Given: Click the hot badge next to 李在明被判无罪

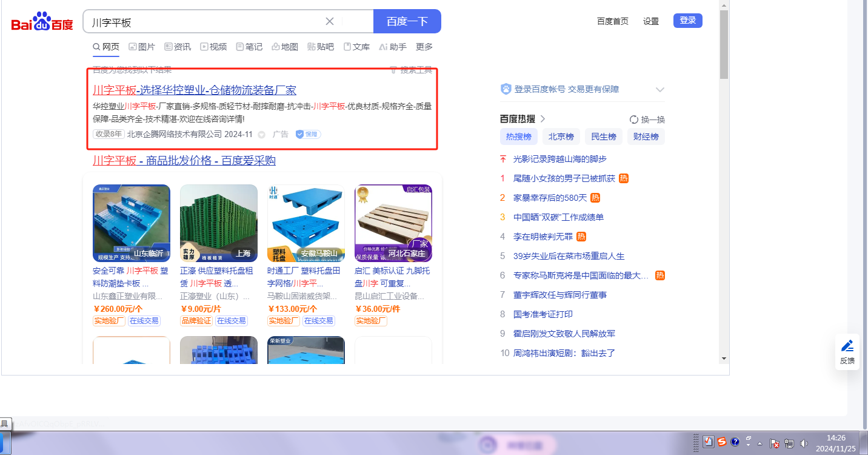Looking at the screenshot, I should point(581,237).
